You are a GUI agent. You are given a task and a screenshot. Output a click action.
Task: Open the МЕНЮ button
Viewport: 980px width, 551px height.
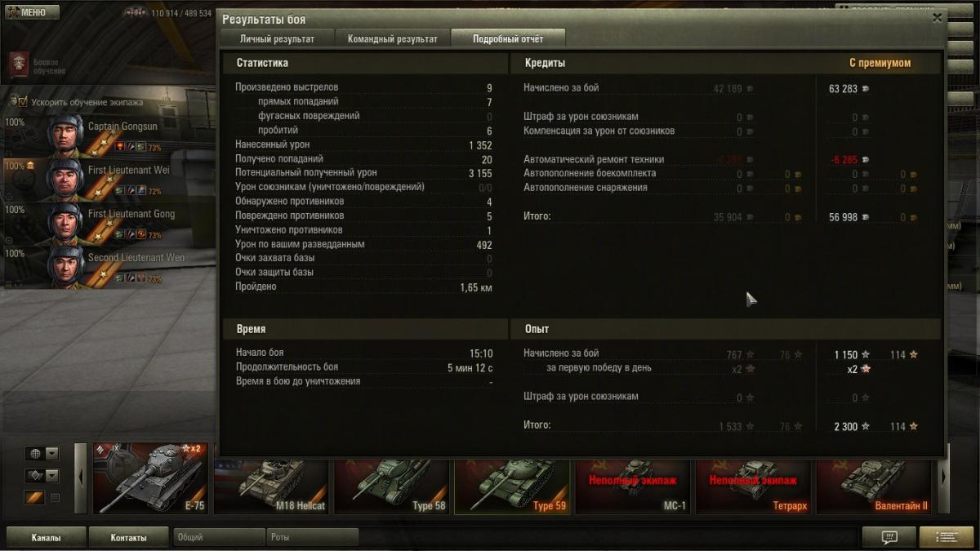point(32,12)
